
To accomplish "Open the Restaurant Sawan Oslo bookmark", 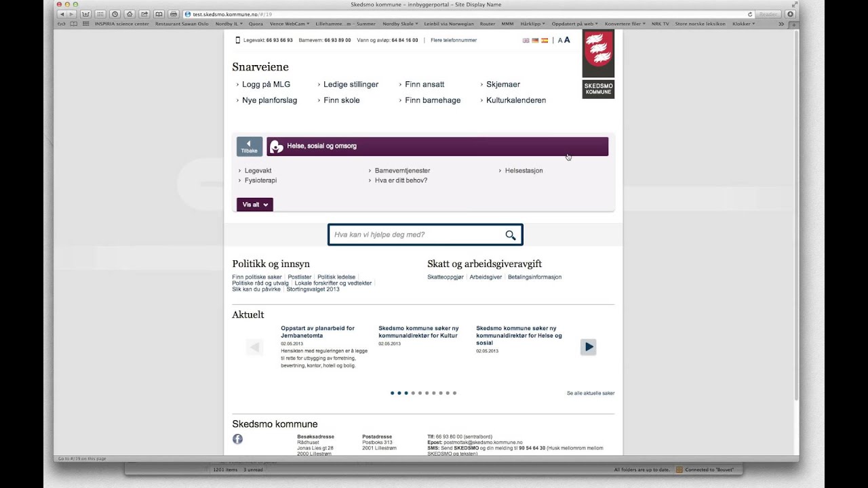I will coord(182,24).
